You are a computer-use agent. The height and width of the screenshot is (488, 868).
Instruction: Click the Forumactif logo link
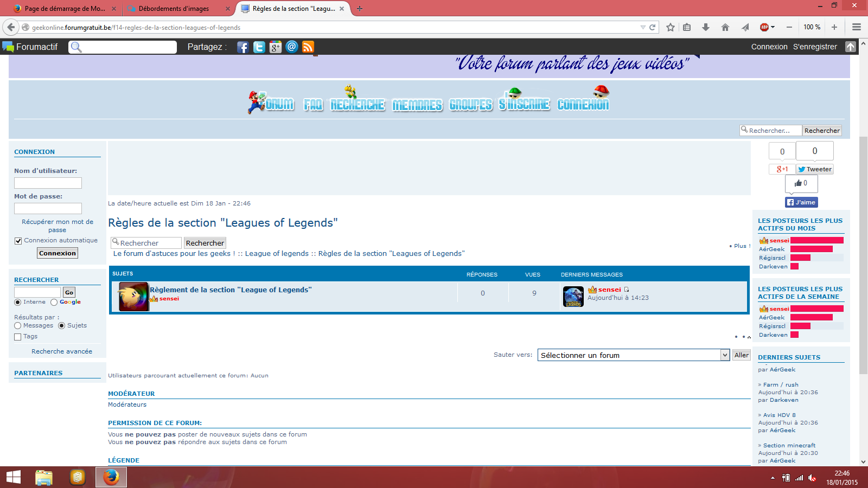click(x=30, y=47)
